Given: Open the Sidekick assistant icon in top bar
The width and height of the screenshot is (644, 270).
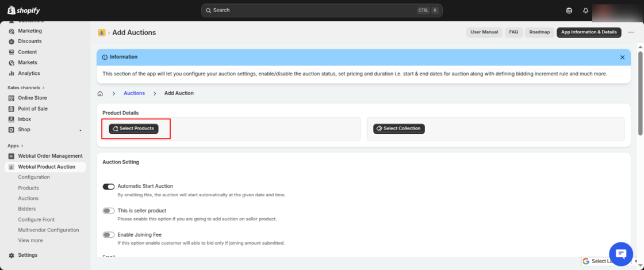Looking at the screenshot, I should tap(569, 11).
